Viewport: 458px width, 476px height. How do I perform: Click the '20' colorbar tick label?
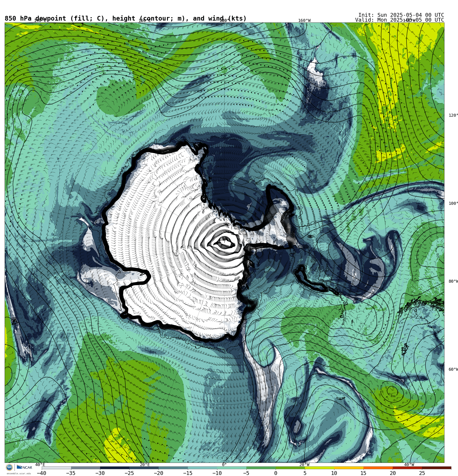[393, 473]
